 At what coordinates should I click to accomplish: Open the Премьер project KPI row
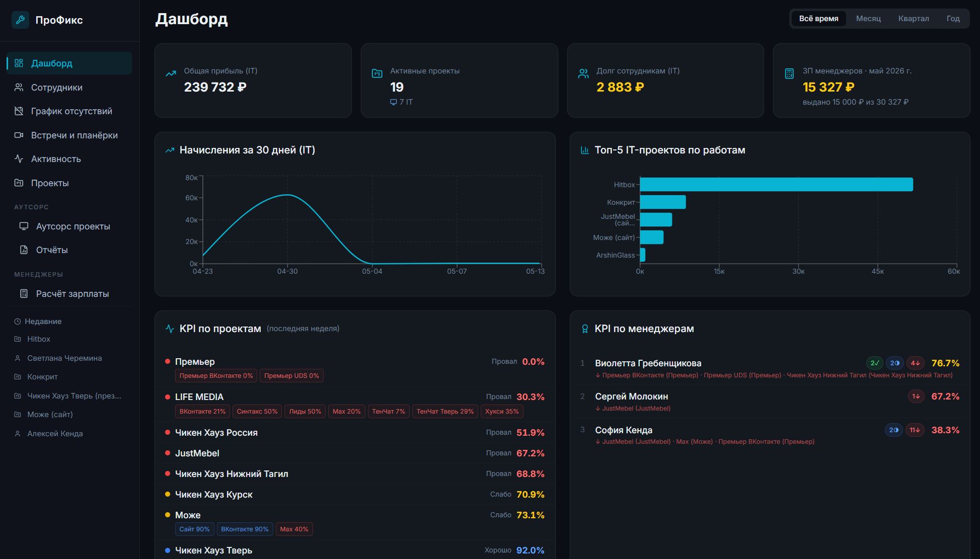[x=355, y=368]
